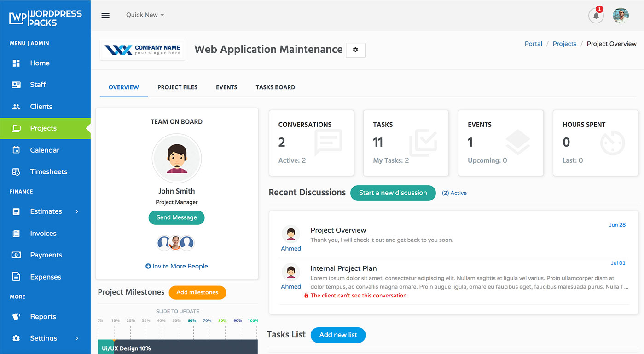
Task: Open the Reports section
Action: 43,316
